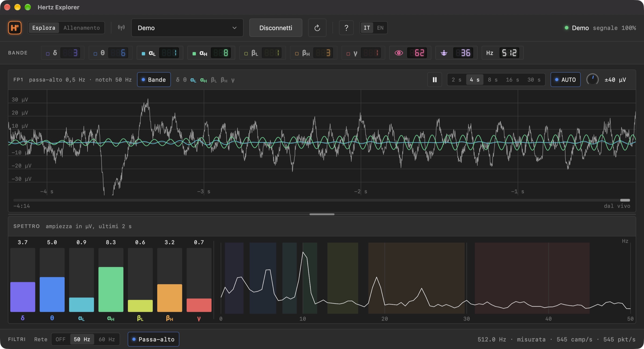Select EN language
Viewport: 644px width, 349px height.
click(380, 28)
